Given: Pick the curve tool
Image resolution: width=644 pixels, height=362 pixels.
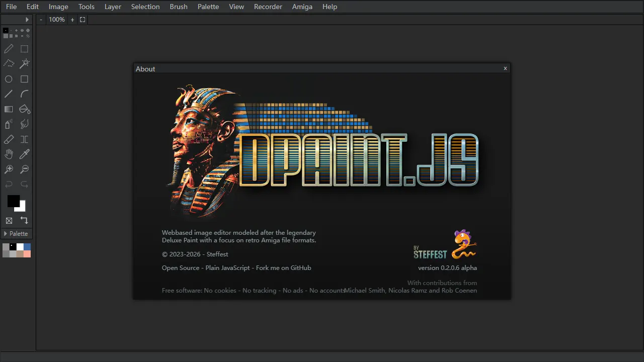Looking at the screenshot, I should coord(24,94).
